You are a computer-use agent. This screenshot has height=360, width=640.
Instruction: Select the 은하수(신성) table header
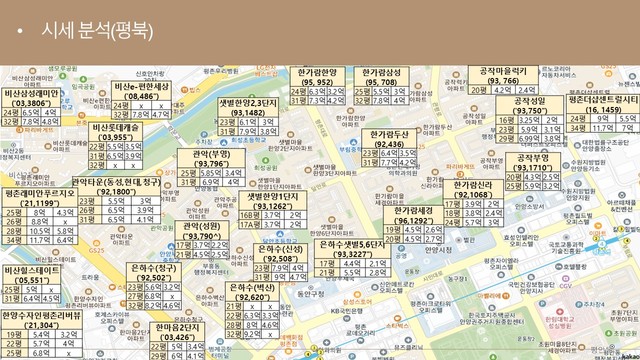280,254
